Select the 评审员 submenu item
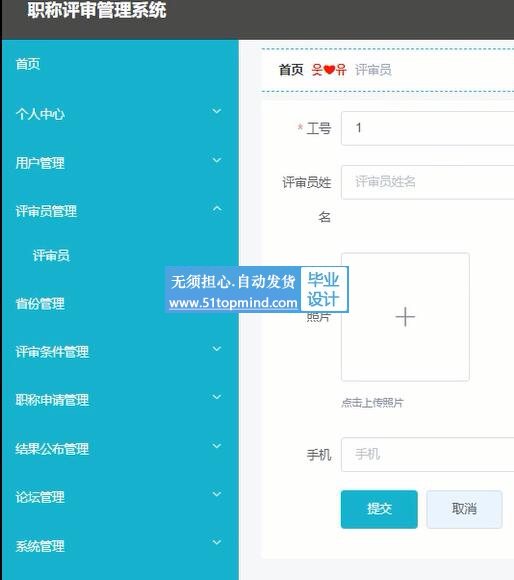Screen dimensions: 514x580 click(51, 256)
